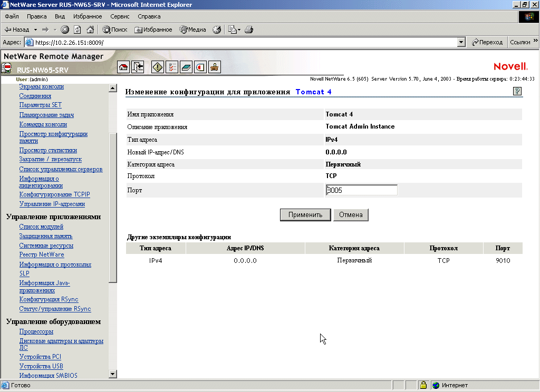Click the red half-circle toolbar icon
540x392 pixels.
tap(200, 67)
